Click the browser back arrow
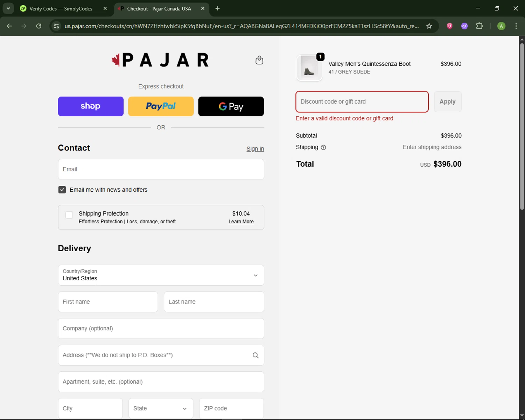The image size is (525, 420). pyautogui.click(x=9, y=26)
